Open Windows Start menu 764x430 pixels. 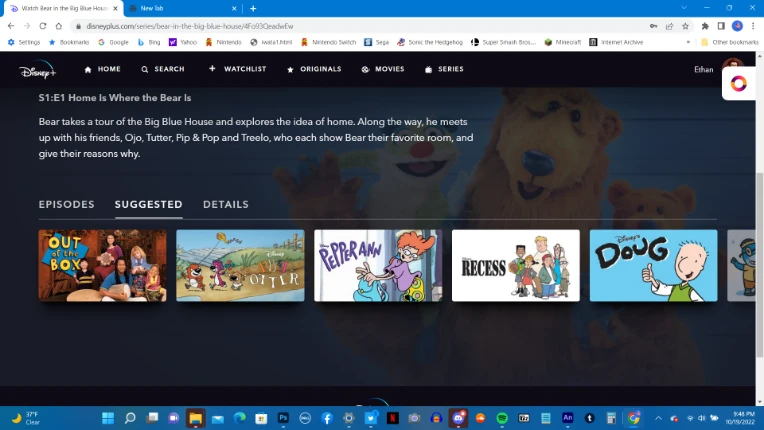click(108, 418)
